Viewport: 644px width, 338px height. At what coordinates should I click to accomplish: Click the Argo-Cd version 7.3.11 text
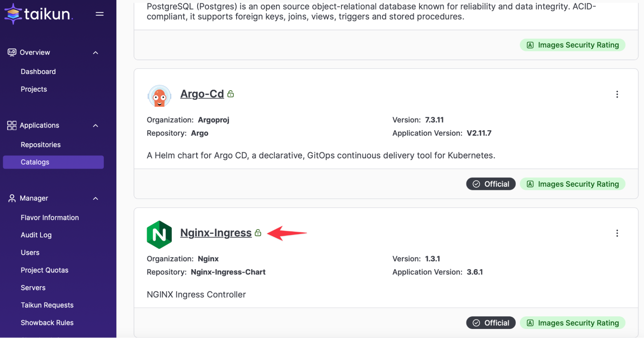point(434,120)
